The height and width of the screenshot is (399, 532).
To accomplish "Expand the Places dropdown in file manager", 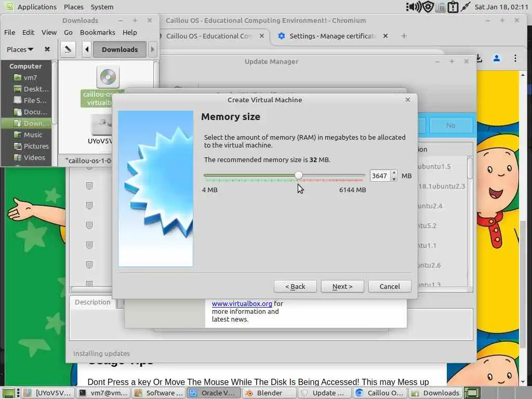I will click(20, 49).
